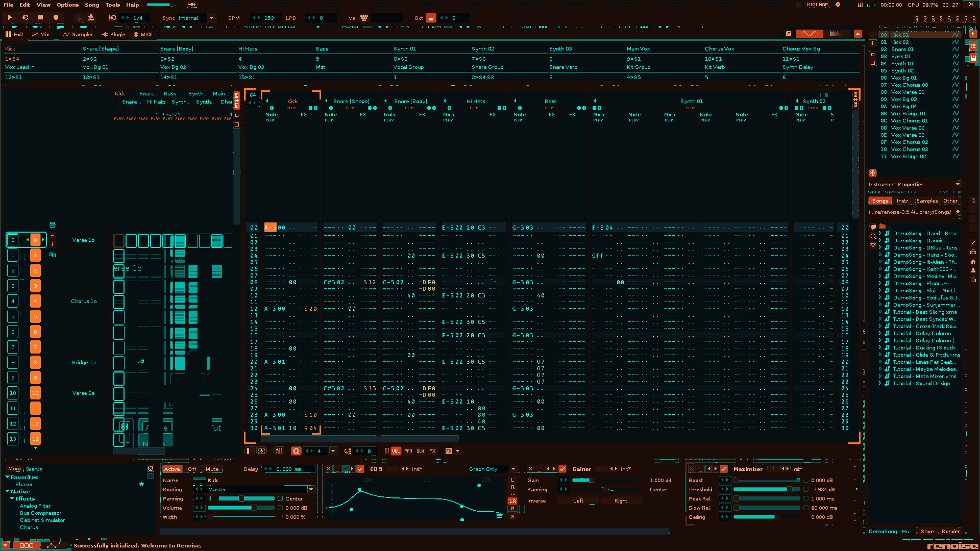
Task: Toggle the keyboard octave icon
Action: click(431, 18)
